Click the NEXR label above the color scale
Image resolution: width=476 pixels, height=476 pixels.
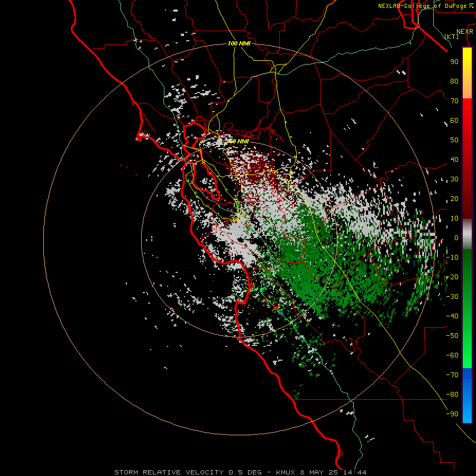click(465, 32)
